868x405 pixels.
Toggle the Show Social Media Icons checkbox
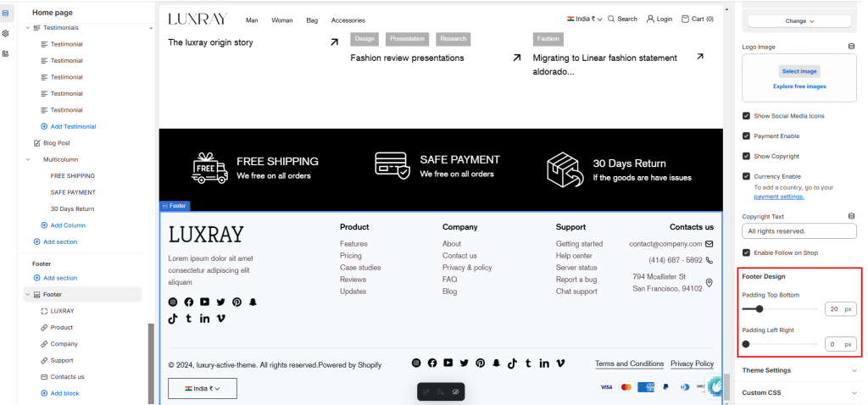pos(746,116)
